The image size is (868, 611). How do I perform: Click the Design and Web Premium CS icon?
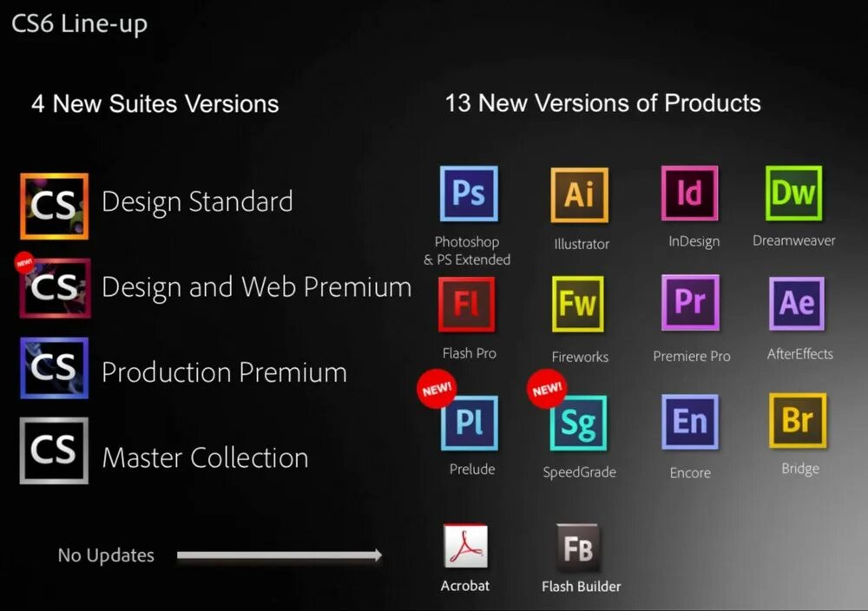click(55, 288)
